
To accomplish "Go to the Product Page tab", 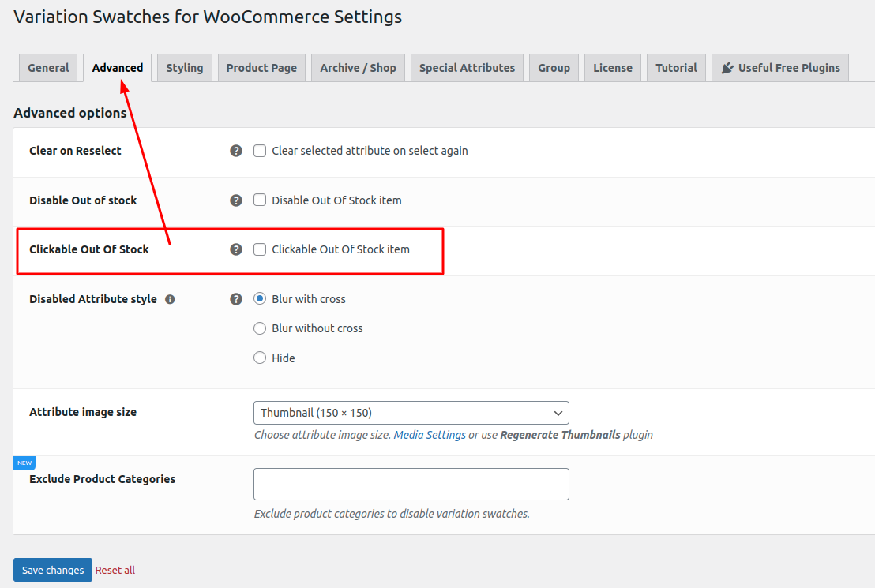I will click(261, 68).
